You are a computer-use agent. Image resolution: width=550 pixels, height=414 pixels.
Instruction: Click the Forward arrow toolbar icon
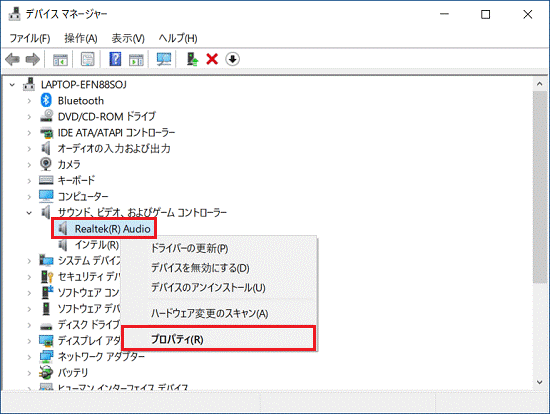tap(33, 59)
